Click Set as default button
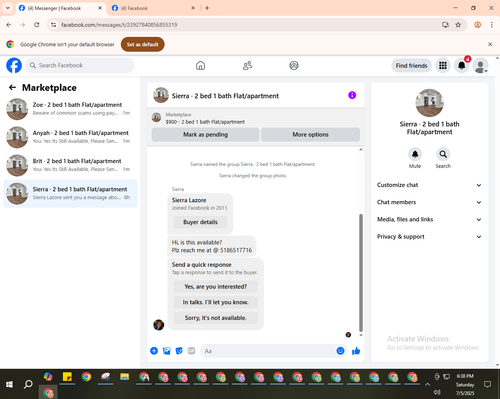Image resolution: width=500 pixels, height=399 pixels. coord(143,44)
